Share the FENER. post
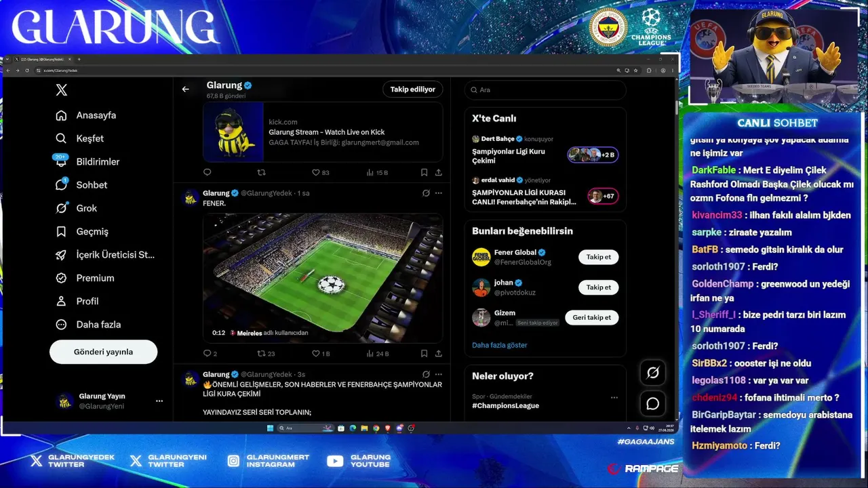 [x=439, y=353]
